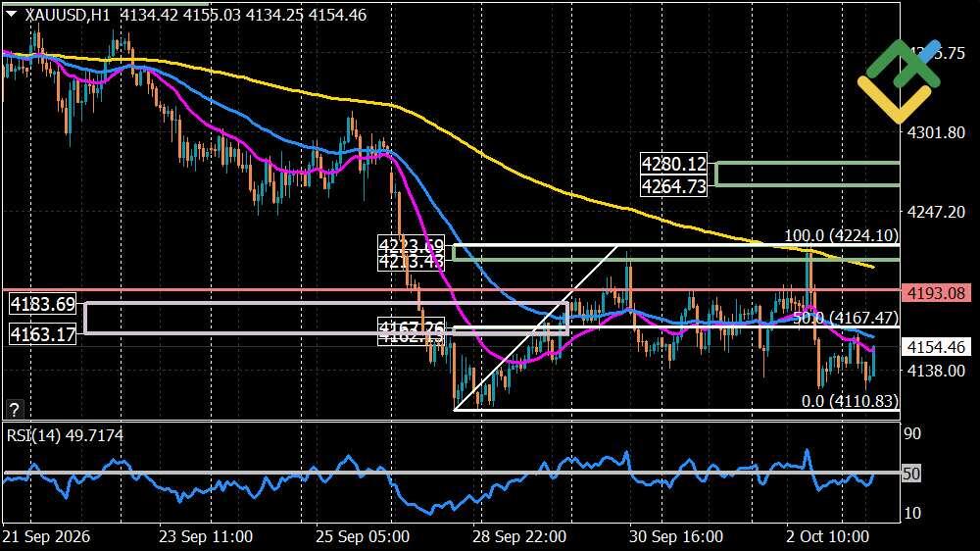Image resolution: width=980 pixels, height=551 pixels.
Task: Select Fibonacci label 0.0 (4110.83)
Action: coord(850,401)
